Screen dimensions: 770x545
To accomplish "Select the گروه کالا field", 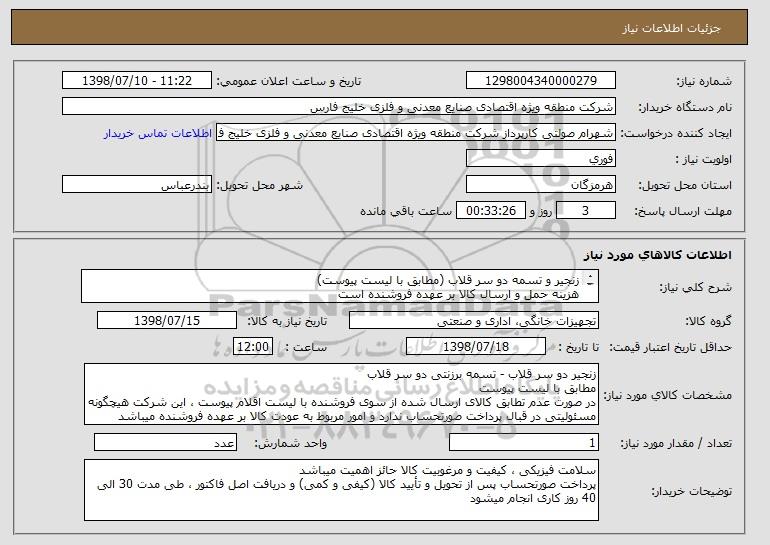I will click(474, 321).
